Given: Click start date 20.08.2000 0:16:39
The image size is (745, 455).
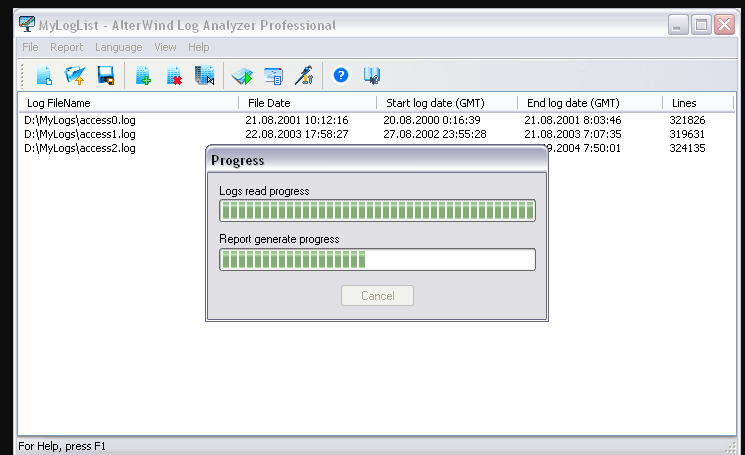Looking at the screenshot, I should pos(432,120).
